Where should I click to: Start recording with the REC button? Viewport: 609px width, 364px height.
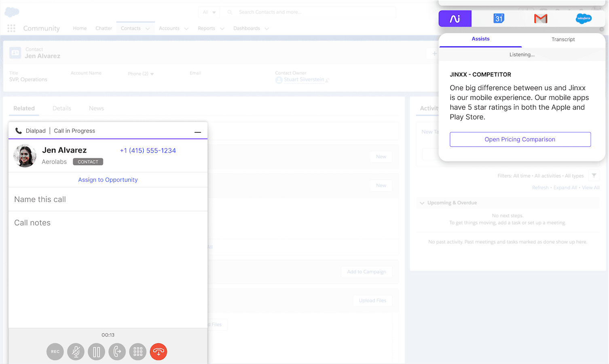coord(55,351)
